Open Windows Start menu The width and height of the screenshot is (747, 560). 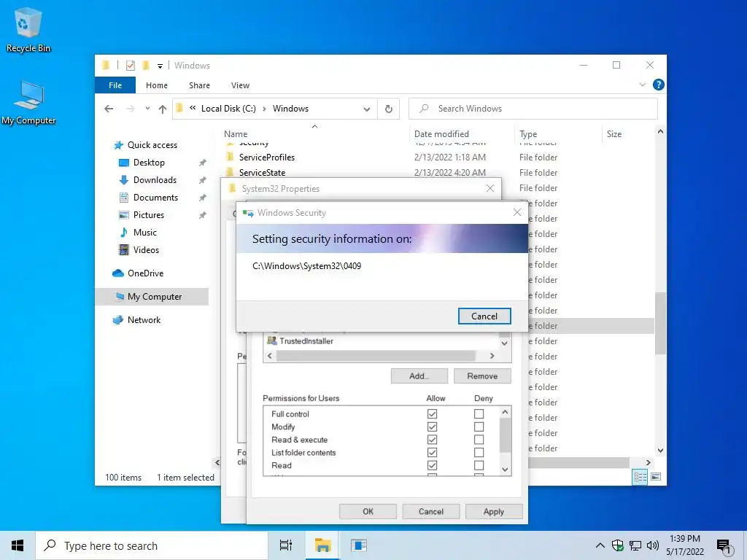click(x=18, y=545)
